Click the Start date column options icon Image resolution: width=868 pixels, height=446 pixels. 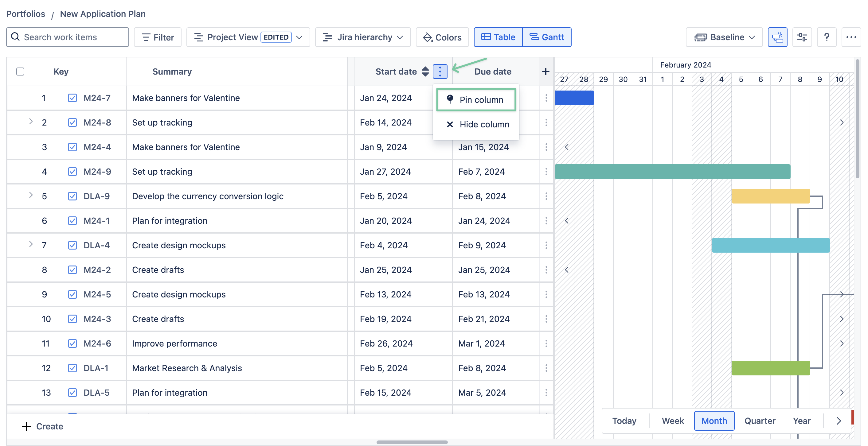[440, 72]
